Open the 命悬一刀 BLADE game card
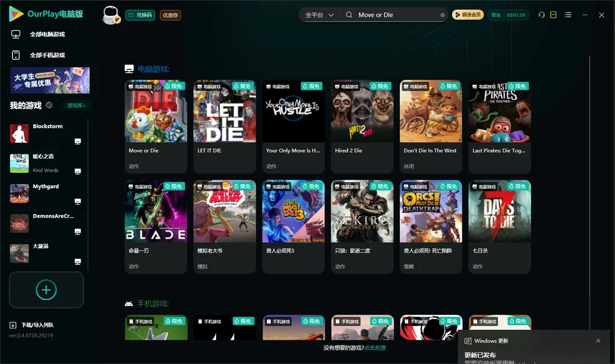This screenshot has width=615, height=364. point(156,227)
